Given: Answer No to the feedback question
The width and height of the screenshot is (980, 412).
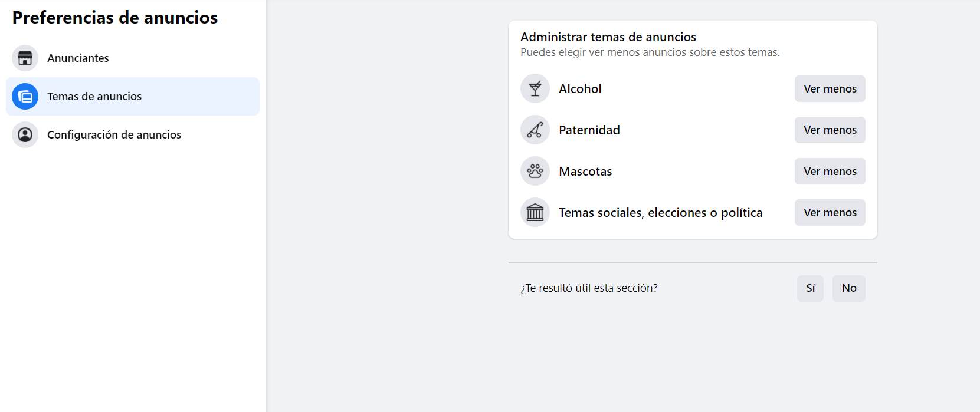Looking at the screenshot, I should pos(848,288).
